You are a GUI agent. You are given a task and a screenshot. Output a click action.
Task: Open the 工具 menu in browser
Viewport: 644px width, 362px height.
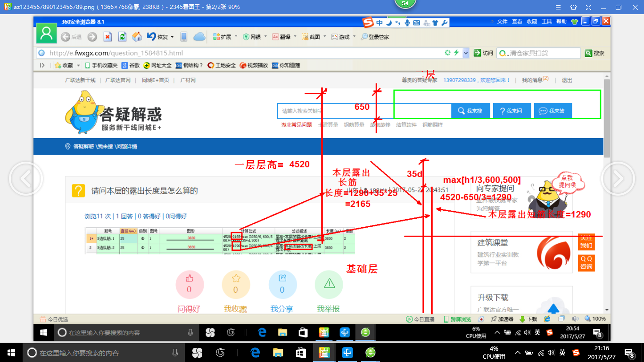point(546,22)
